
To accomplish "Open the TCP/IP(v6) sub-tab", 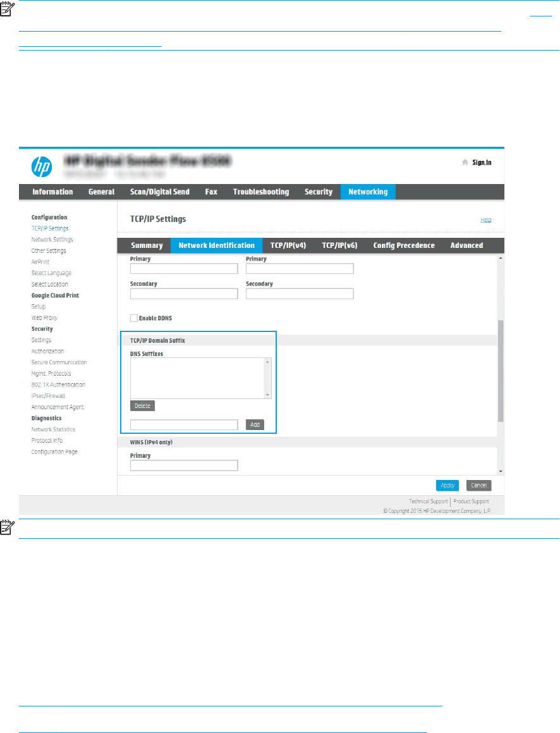I will (x=339, y=245).
